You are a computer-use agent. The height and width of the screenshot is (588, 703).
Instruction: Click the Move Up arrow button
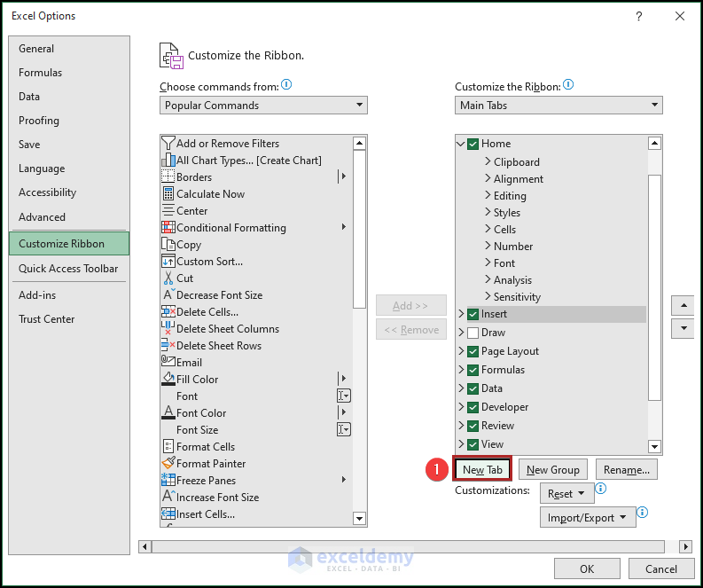(683, 305)
